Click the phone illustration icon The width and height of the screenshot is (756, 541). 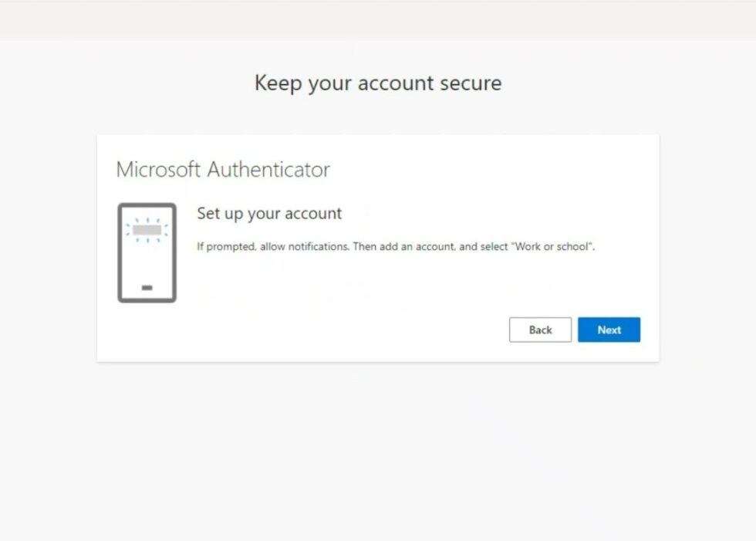click(x=147, y=251)
